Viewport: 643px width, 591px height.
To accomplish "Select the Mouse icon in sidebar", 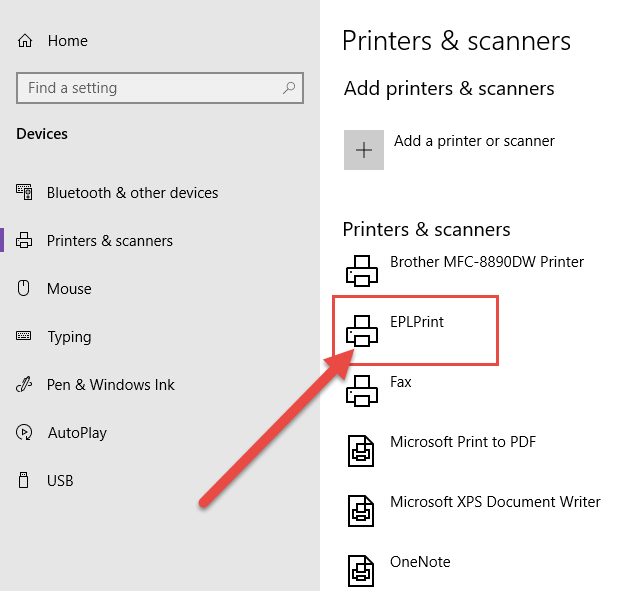I will click(x=23, y=288).
